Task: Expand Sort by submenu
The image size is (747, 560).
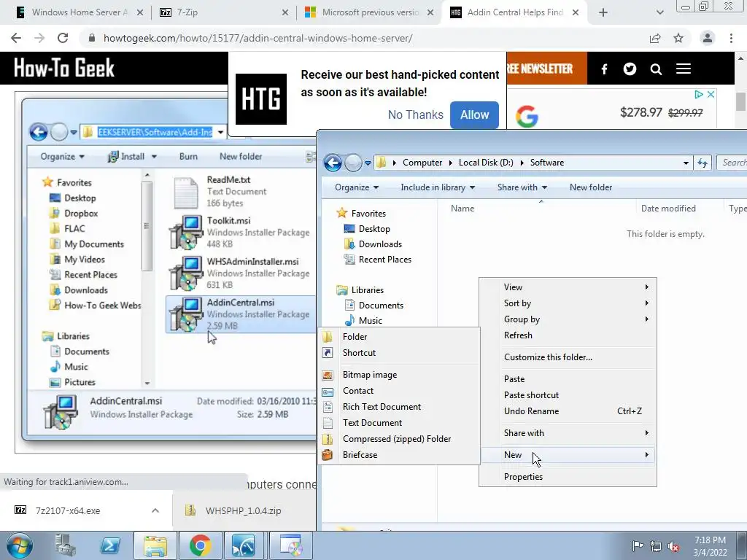Action: point(568,303)
